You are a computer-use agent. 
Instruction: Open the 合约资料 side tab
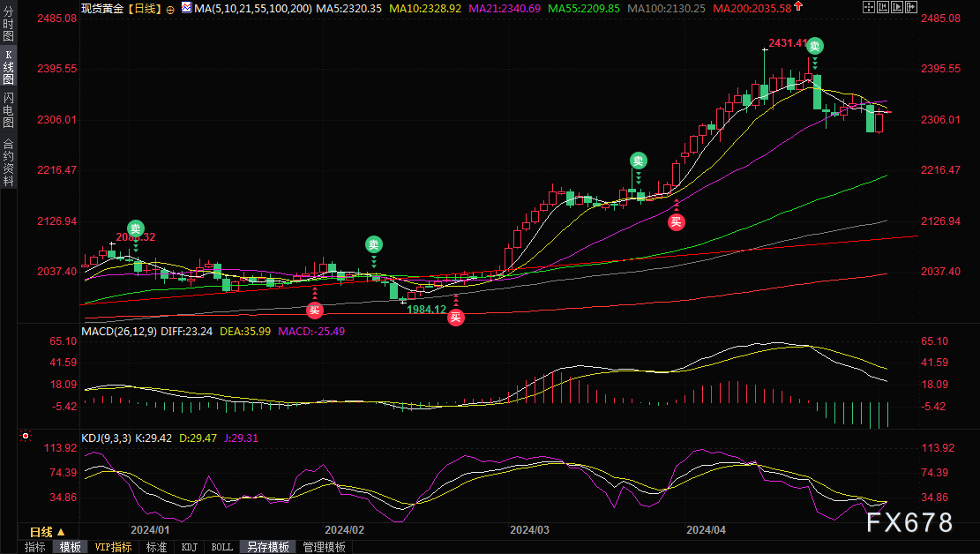point(8,159)
